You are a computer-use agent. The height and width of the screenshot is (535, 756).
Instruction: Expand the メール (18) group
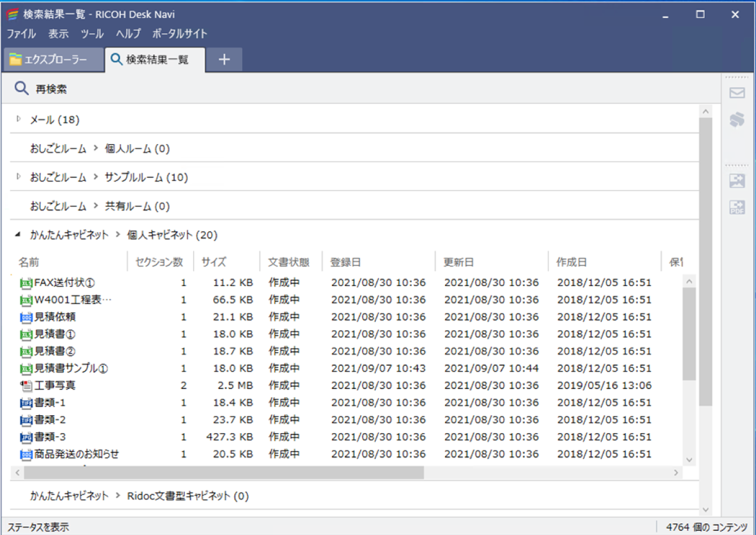pos(19,119)
